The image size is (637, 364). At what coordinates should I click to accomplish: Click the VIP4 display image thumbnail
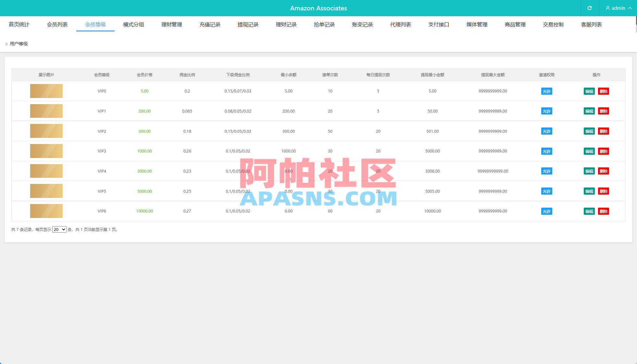46,171
